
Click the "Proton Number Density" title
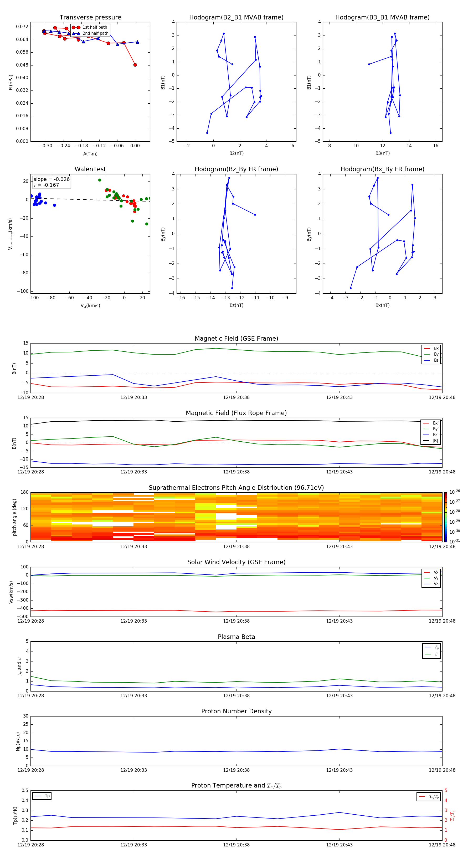click(236, 711)
